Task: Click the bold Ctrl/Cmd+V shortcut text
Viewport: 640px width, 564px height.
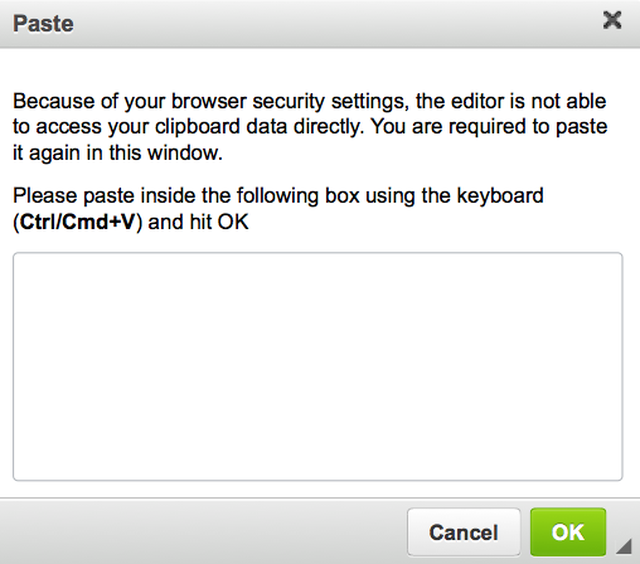Action: point(78,222)
